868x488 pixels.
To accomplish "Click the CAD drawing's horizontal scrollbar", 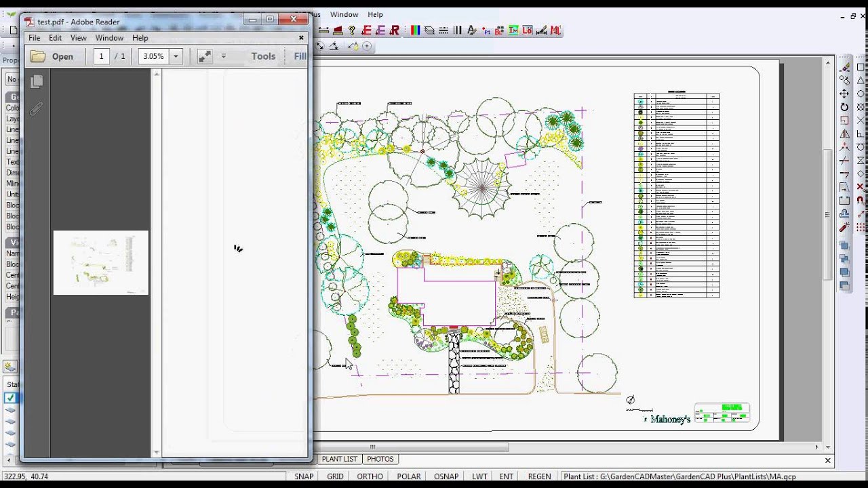I will [410, 447].
